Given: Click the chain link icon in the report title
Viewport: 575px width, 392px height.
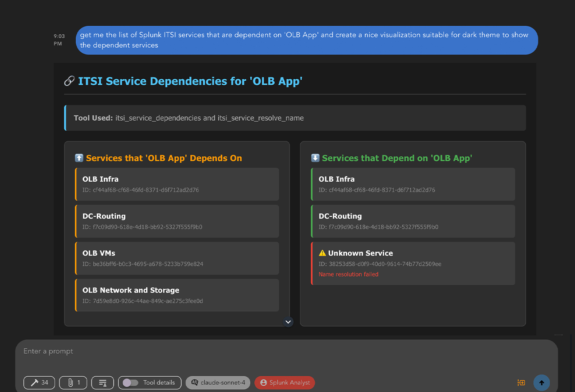Looking at the screenshot, I should coord(69,81).
